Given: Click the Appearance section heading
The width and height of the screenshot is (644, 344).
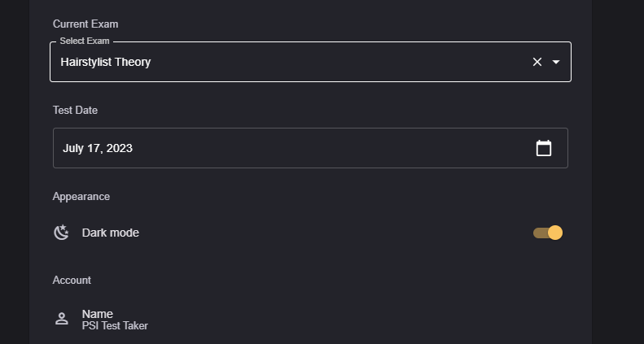Looking at the screenshot, I should (x=81, y=196).
